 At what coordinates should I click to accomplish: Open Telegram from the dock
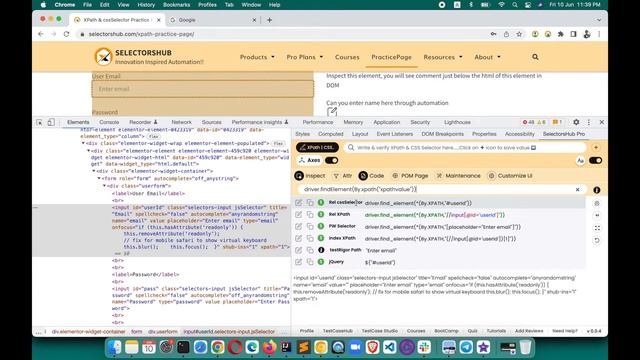[466, 347]
